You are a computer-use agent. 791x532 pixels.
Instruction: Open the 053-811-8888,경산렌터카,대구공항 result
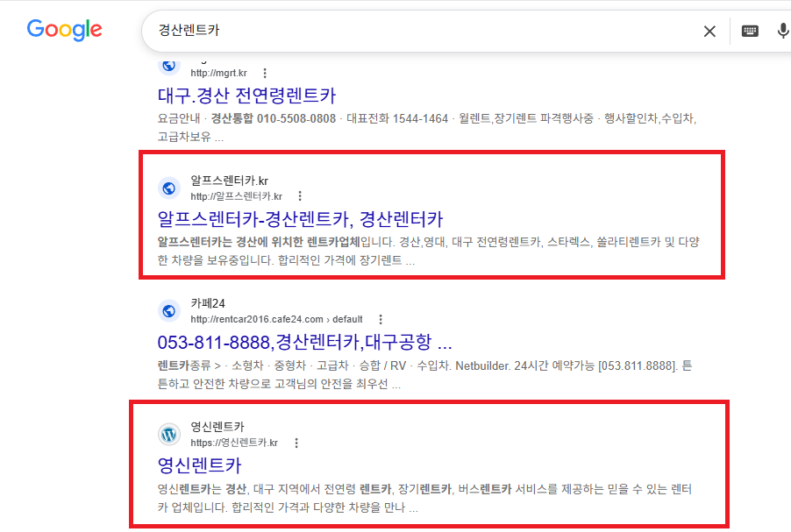click(x=304, y=342)
